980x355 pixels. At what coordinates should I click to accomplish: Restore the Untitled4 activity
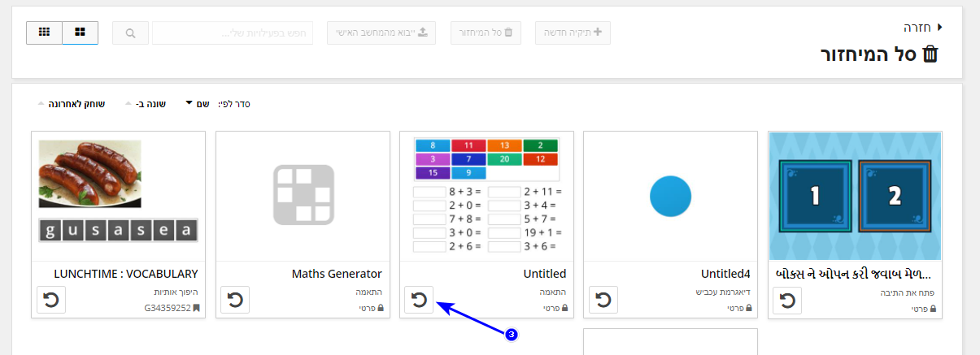click(x=603, y=301)
